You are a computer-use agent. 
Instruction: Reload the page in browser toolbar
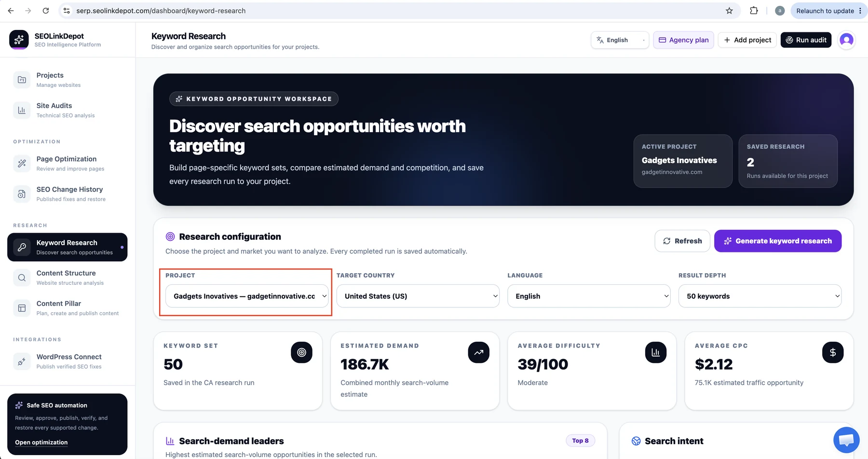[x=46, y=11]
